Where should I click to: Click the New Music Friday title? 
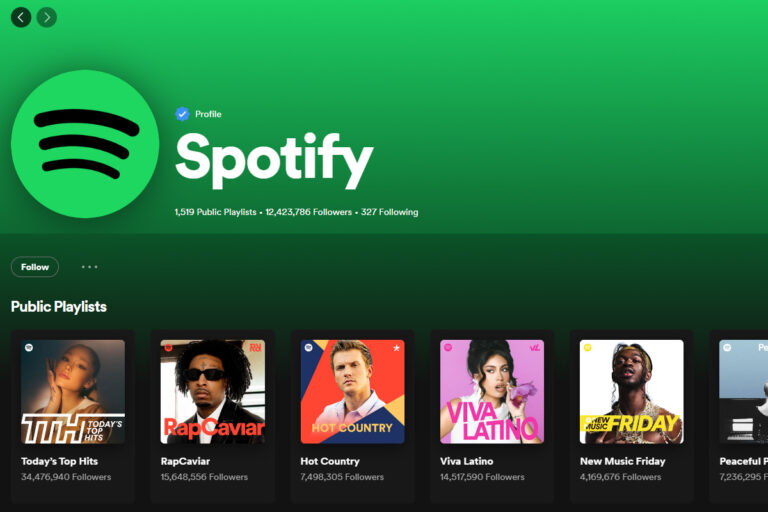pos(623,461)
